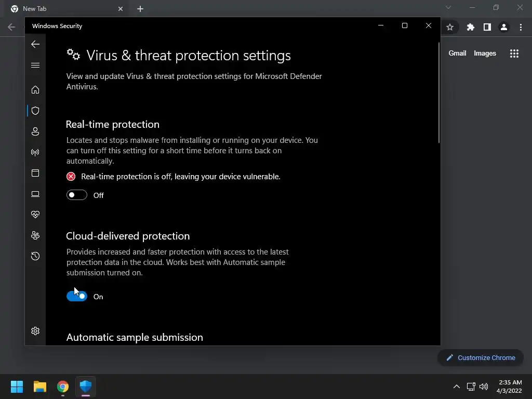Click the Automatic sample submission heading
The height and width of the screenshot is (399, 532).
(x=135, y=337)
